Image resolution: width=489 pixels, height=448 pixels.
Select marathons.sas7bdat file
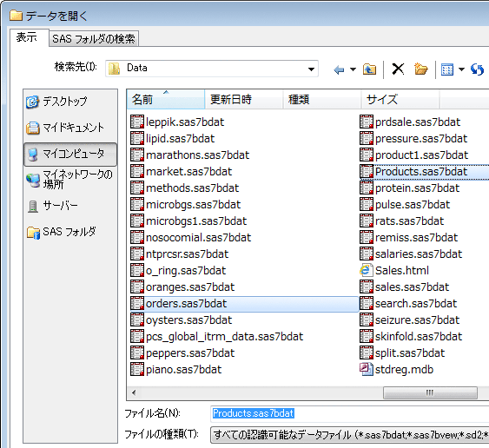190,155
